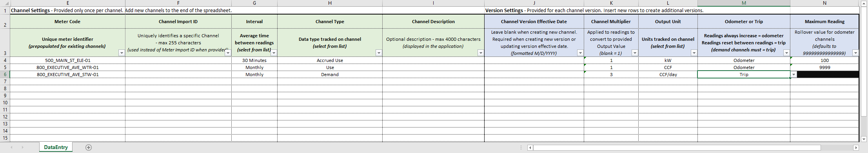Add a new sheet with the plus icon

89,148
